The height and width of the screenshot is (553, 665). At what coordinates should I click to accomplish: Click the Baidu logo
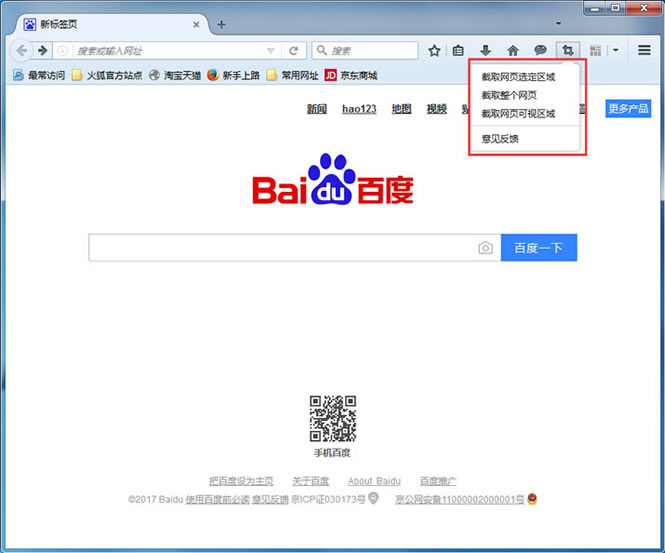pyautogui.click(x=333, y=180)
